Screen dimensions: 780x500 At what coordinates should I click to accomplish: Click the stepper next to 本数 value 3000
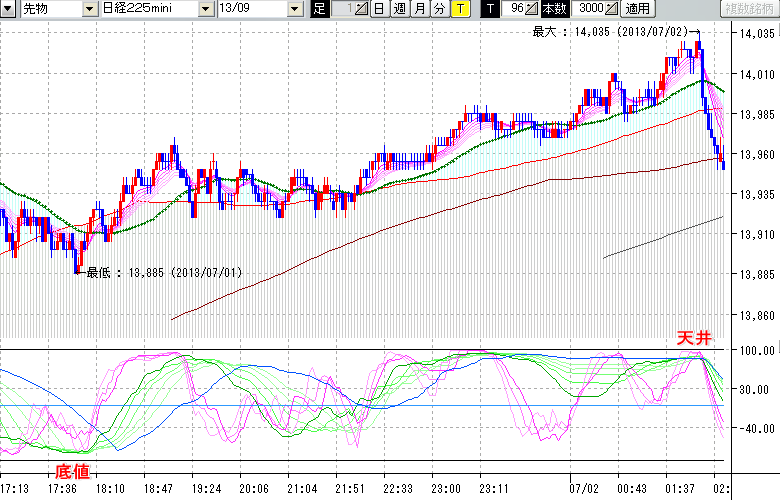pos(611,9)
